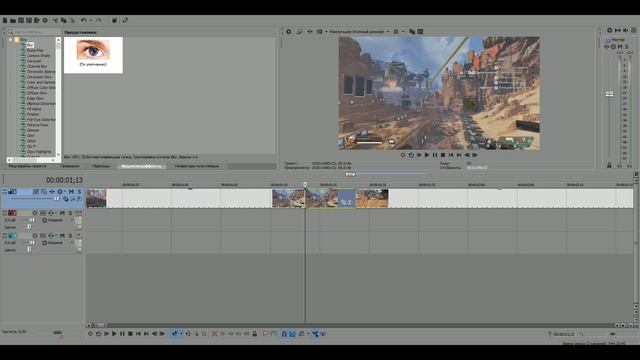Image resolution: width=640 pixels, height=360 pixels.
Task: Mute the second audio track
Action: (x=62, y=236)
